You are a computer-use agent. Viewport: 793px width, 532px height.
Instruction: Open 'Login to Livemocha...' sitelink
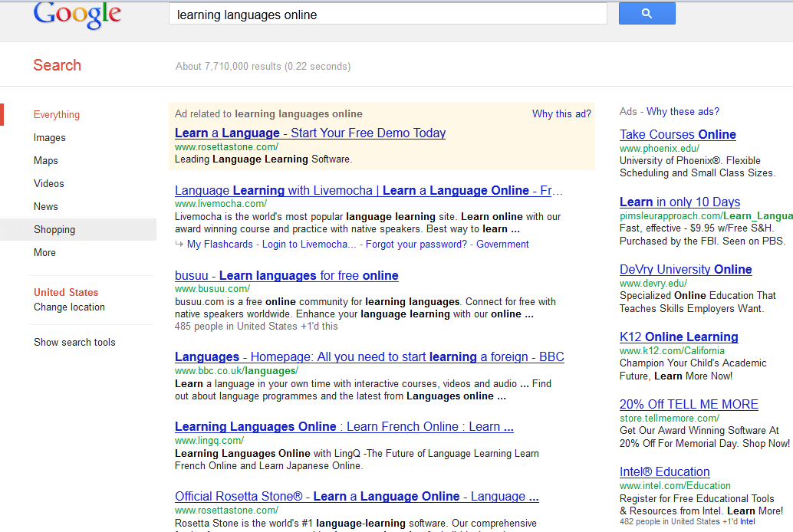(309, 245)
